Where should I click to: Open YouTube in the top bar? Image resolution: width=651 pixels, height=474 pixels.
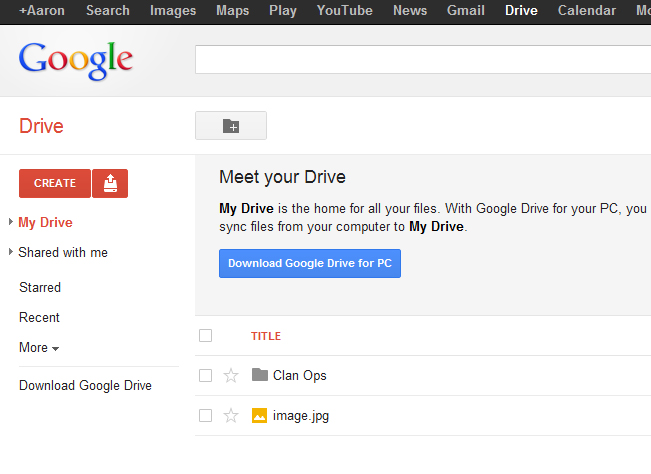(x=345, y=10)
